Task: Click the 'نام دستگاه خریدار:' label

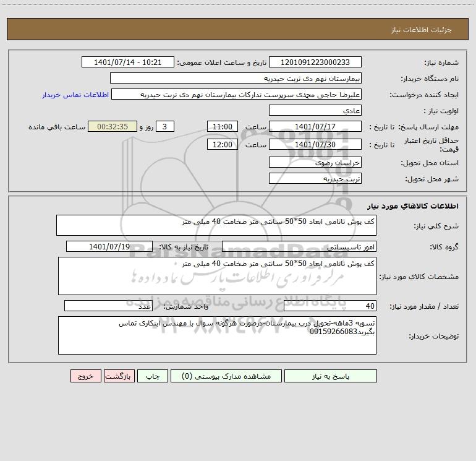Action: click(x=430, y=79)
